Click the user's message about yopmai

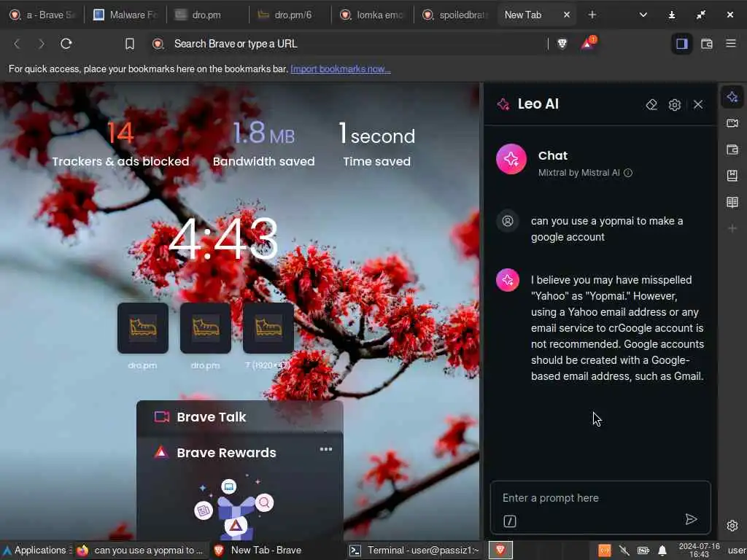(x=607, y=229)
